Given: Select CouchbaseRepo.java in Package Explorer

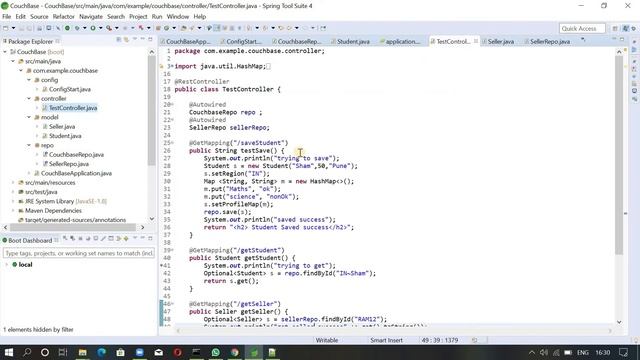Looking at the screenshot, I should [x=76, y=155].
